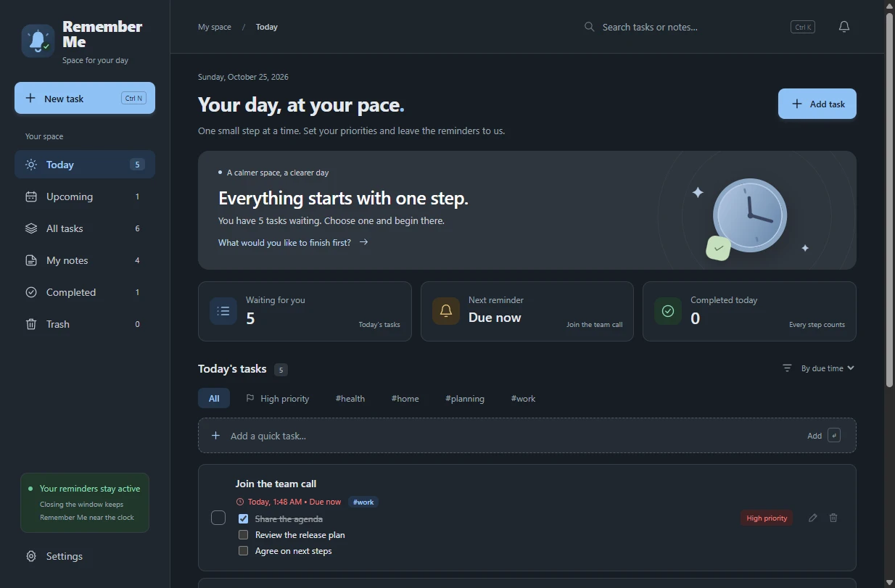Click the plus icon in quick task field
This screenshot has height=588, width=895.
tap(215, 436)
